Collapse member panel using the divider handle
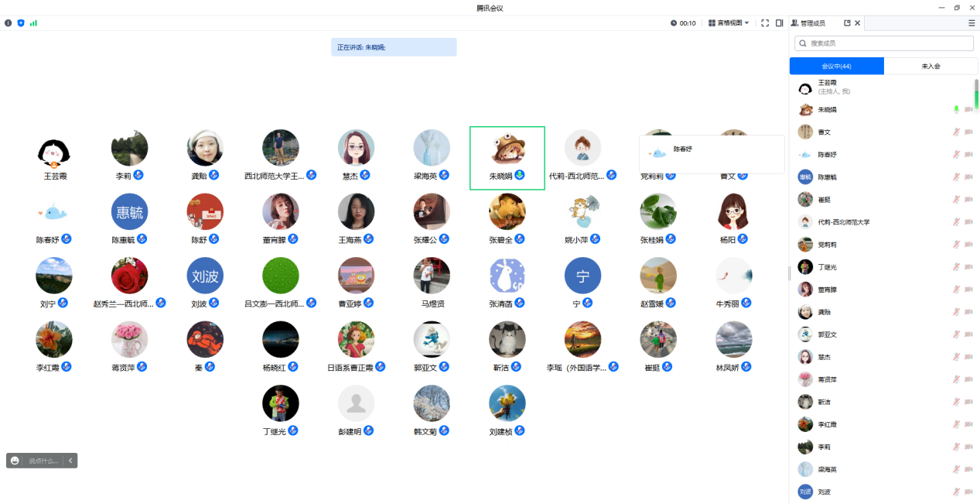Image resolution: width=980 pixels, height=504 pixels. [x=789, y=273]
